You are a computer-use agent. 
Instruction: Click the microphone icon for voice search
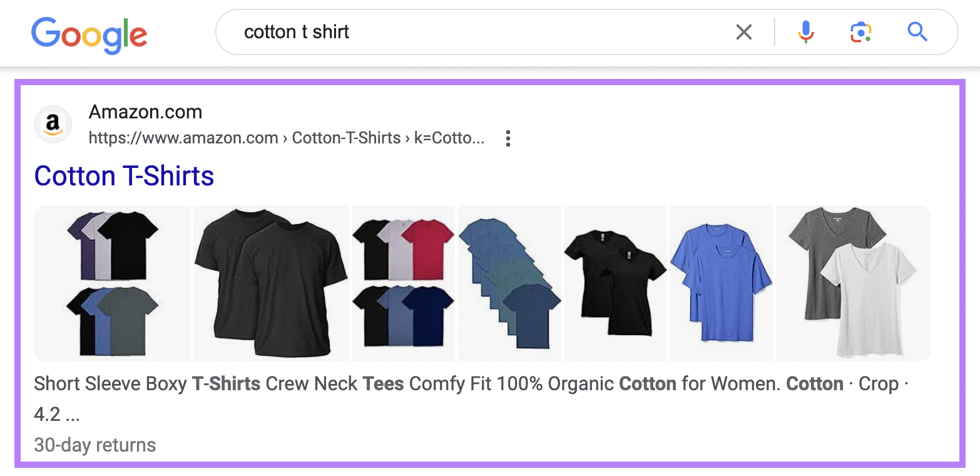point(805,31)
